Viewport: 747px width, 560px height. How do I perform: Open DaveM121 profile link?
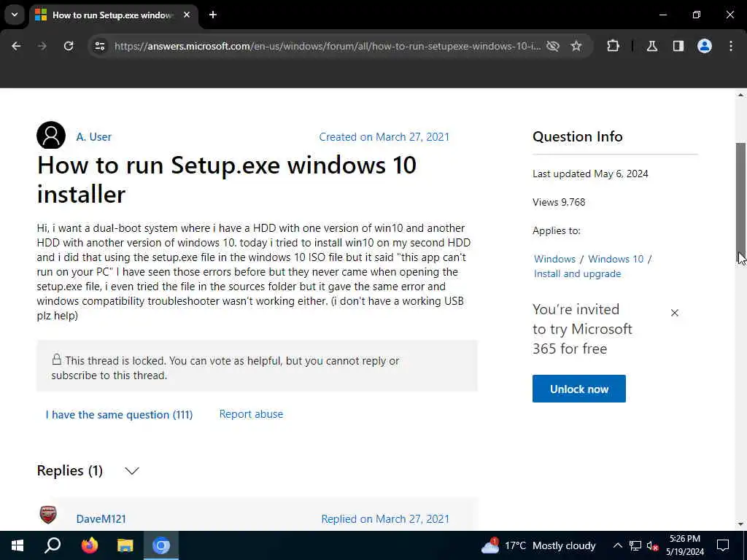click(101, 519)
